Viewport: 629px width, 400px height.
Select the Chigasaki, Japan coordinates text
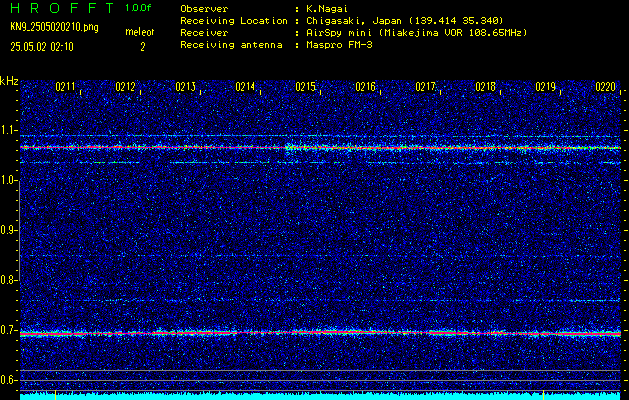tap(405, 20)
